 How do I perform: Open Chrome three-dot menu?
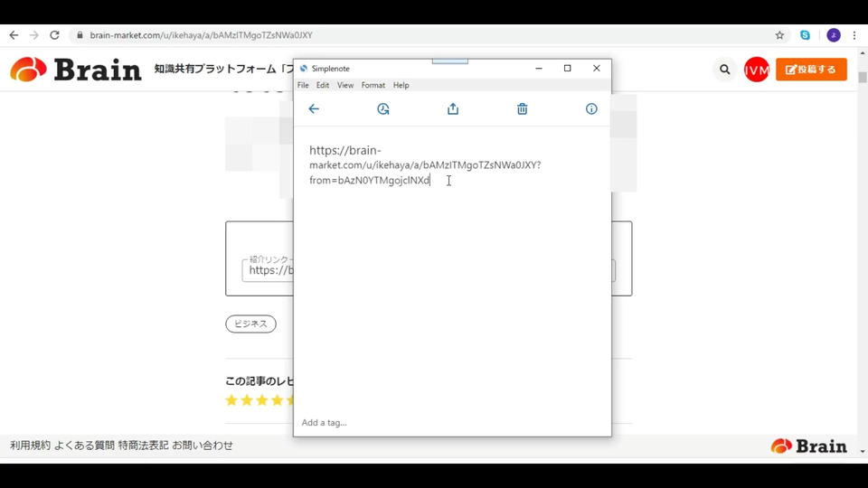[x=854, y=35]
